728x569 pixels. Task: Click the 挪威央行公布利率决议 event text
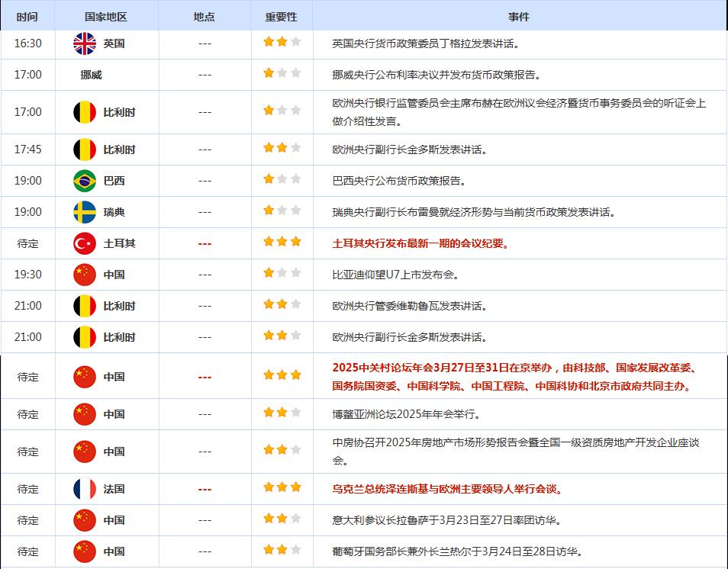pos(436,75)
